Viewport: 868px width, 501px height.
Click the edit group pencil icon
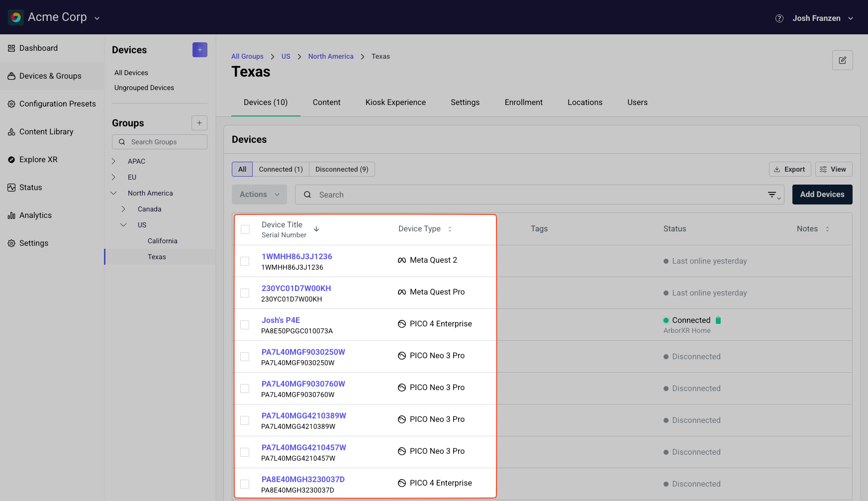click(843, 60)
